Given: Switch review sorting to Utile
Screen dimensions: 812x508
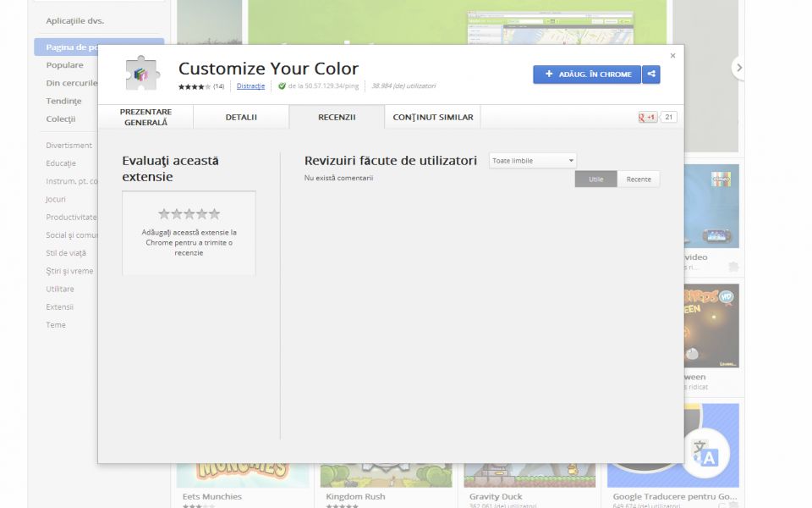Looking at the screenshot, I should pyautogui.click(x=596, y=179).
